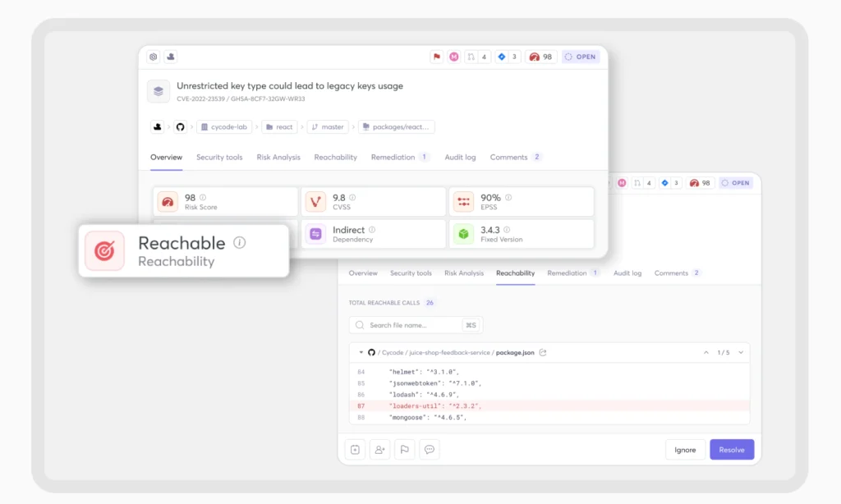Click the comment bubble icon button
The height and width of the screenshot is (504, 841).
(x=429, y=450)
